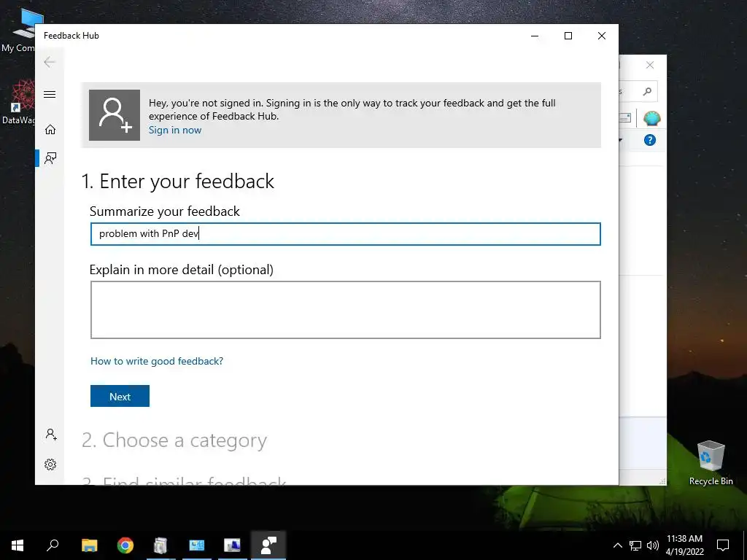Maximize the Feedback Hub window
747x560 pixels.
[x=568, y=36]
